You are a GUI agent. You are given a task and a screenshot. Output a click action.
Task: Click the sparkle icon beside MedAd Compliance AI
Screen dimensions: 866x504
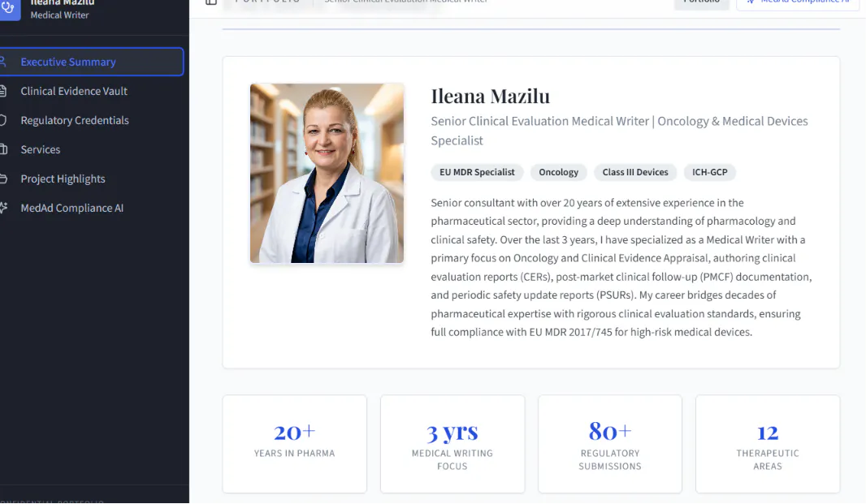click(3, 208)
